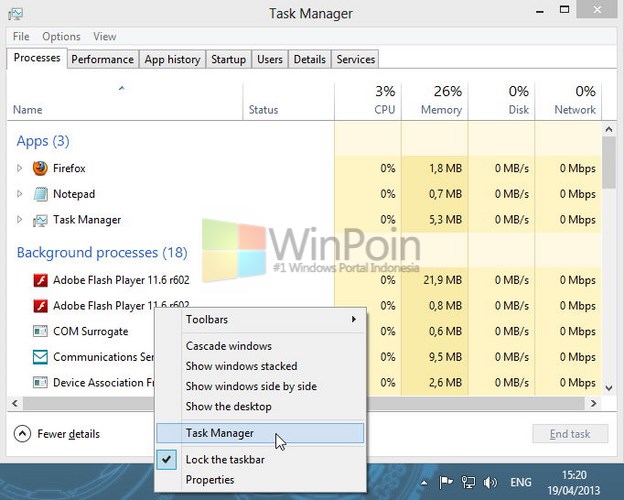Viewport: 624px width, 500px height.
Task: Click the COM Surrogate process icon
Action: [x=40, y=331]
